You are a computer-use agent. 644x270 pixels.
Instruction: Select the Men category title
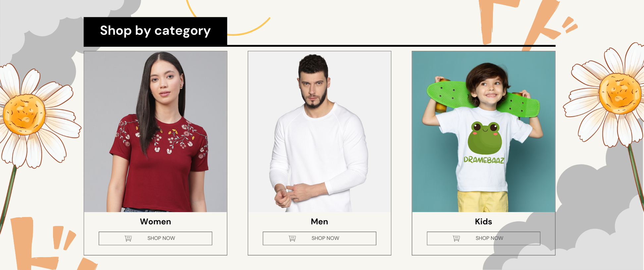point(319,222)
